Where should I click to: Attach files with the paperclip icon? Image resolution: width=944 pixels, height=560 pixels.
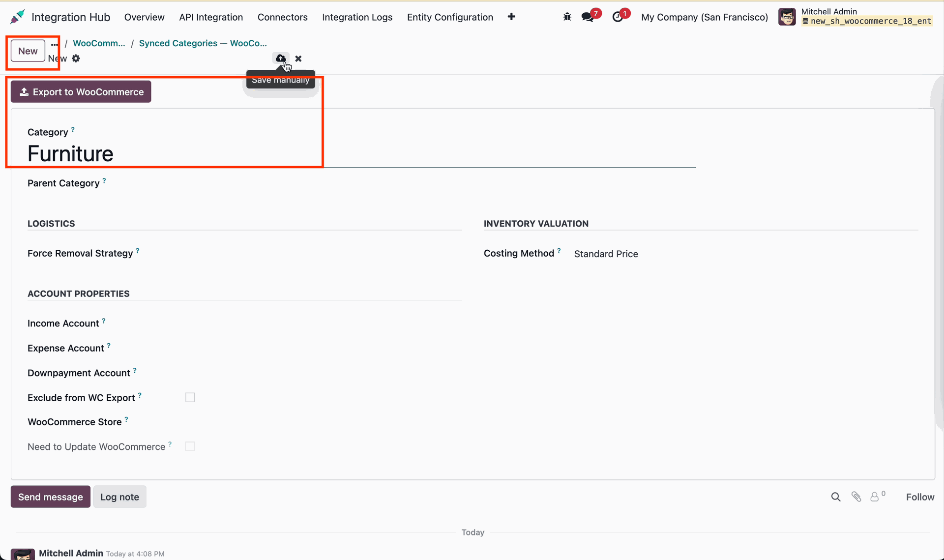856,497
